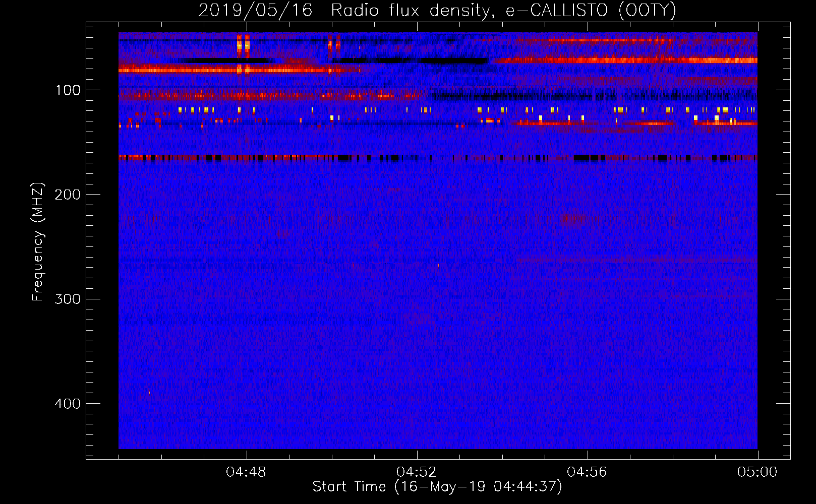Click the plot title 'Radio flux density, e-CALLISTO (OOTY)'
Image resolution: width=816 pixels, height=504 pixels.
(504, 11)
